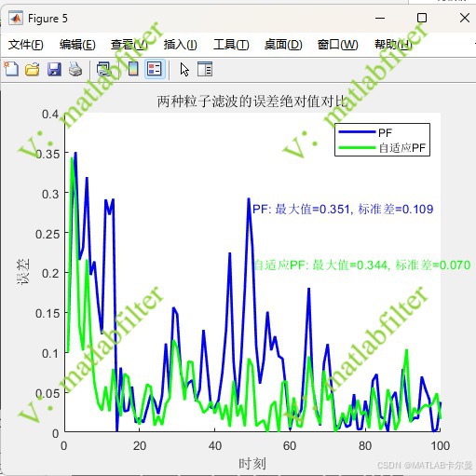
Task: Minimize the Figure 5 window
Action: (380, 18)
